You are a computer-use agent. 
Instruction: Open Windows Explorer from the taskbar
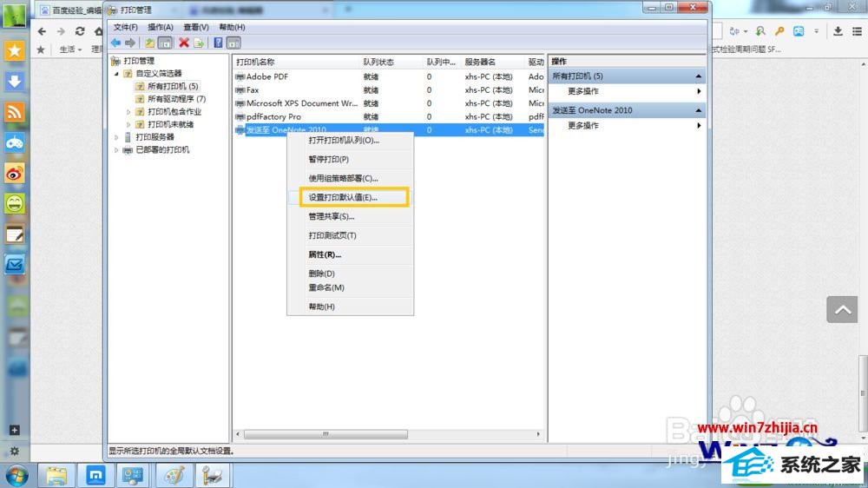56,475
